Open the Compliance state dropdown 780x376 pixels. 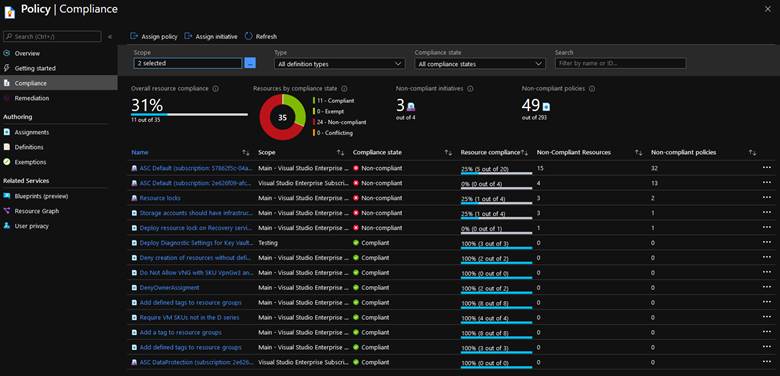click(480, 64)
